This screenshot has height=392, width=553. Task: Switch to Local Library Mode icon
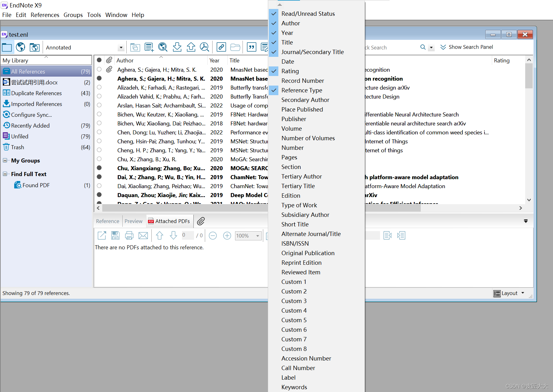(x=7, y=47)
